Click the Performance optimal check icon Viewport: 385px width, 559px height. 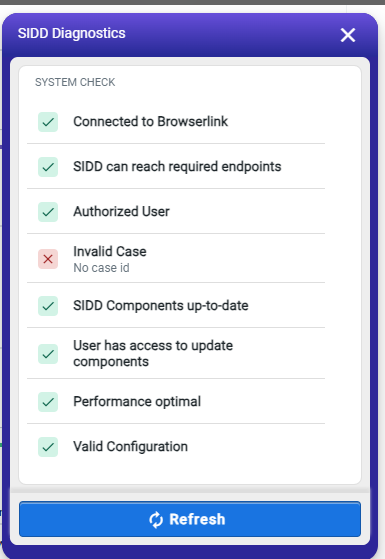tap(48, 402)
